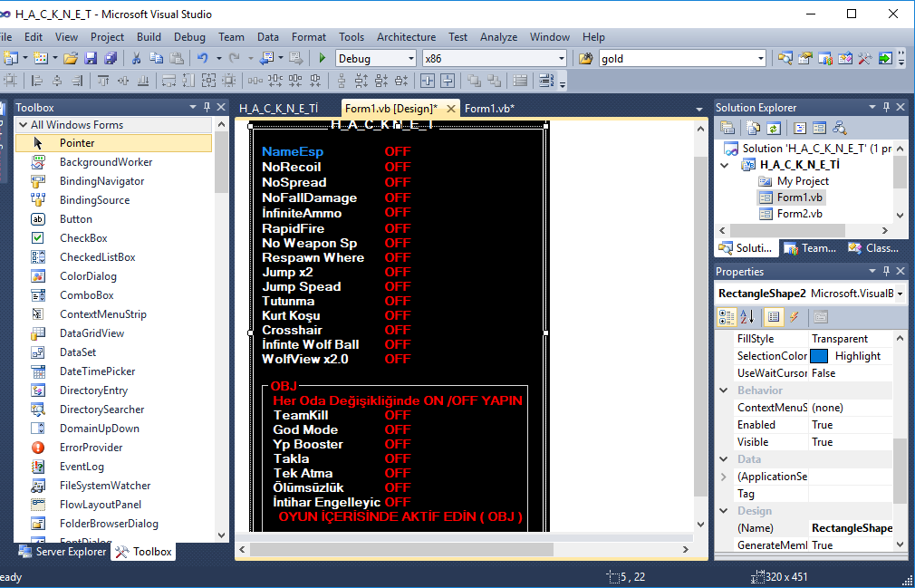Close the Form1.vb [Design] tab

point(450,109)
